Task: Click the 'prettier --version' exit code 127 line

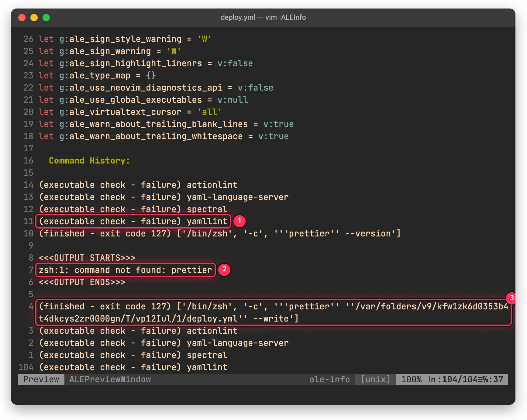Action: point(220,233)
